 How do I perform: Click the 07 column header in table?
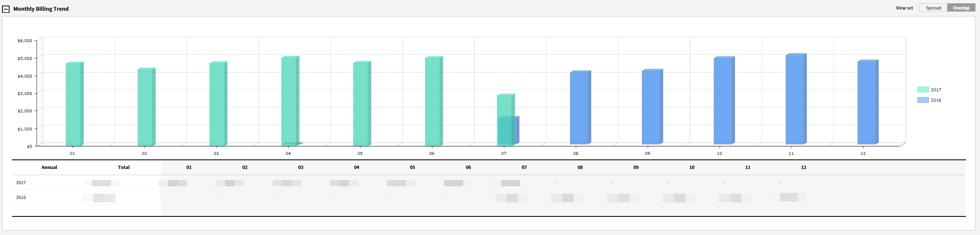pos(524,167)
